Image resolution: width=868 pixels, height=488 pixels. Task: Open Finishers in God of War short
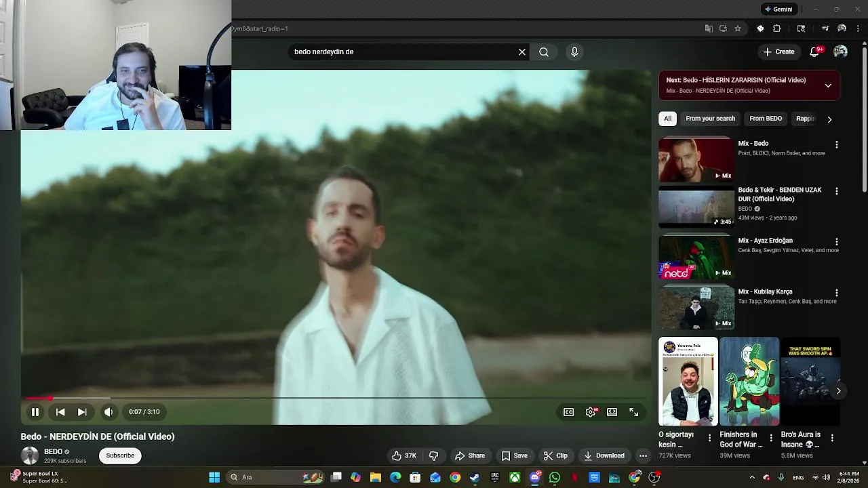pos(749,382)
